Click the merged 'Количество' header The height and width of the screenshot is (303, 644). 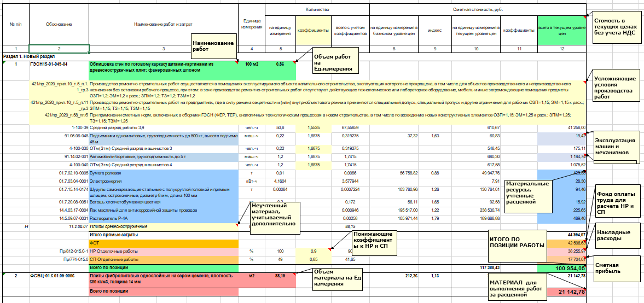tap(317, 9)
